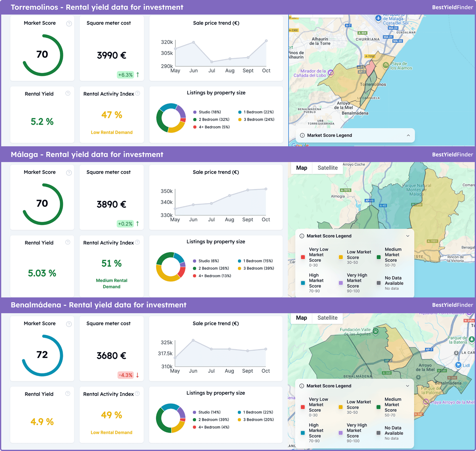
Task: Click the Málaga airport marker on Torremolinos map
Action: tap(378, 18)
